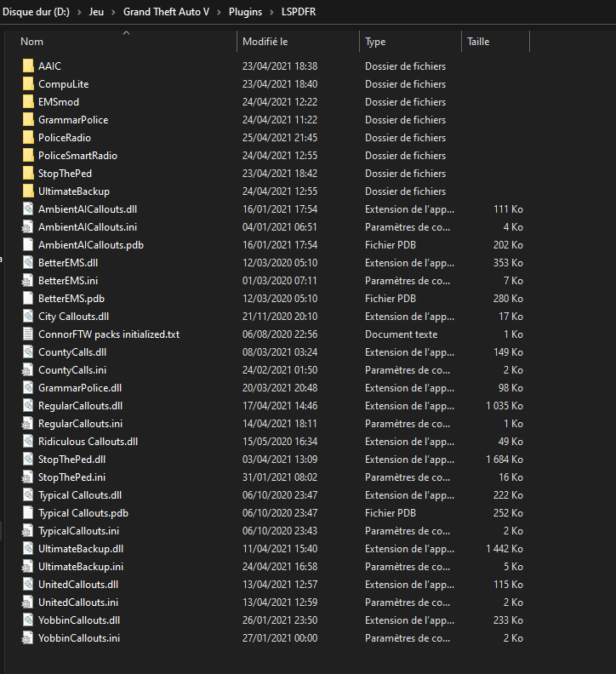Select the AmbientAICallouts.ini settings icon

coord(28,227)
